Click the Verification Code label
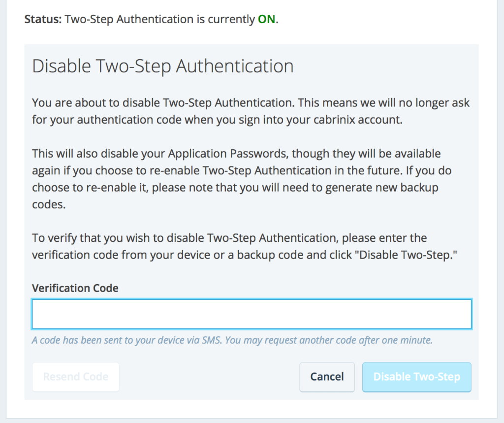This screenshot has width=504, height=423. click(75, 288)
